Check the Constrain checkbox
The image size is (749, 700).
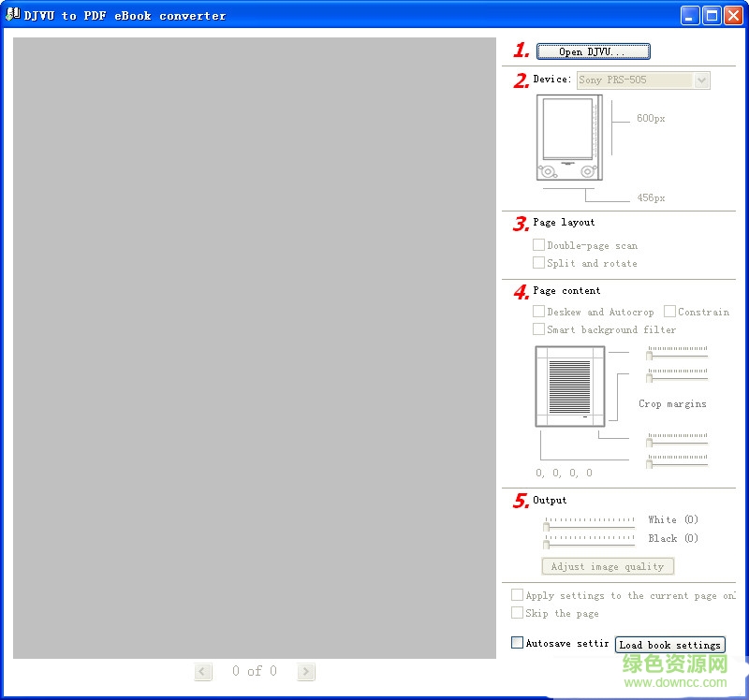pos(670,312)
